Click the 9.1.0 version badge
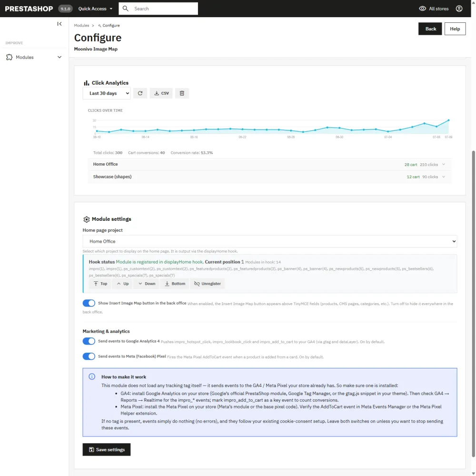476x476 pixels. click(65, 9)
